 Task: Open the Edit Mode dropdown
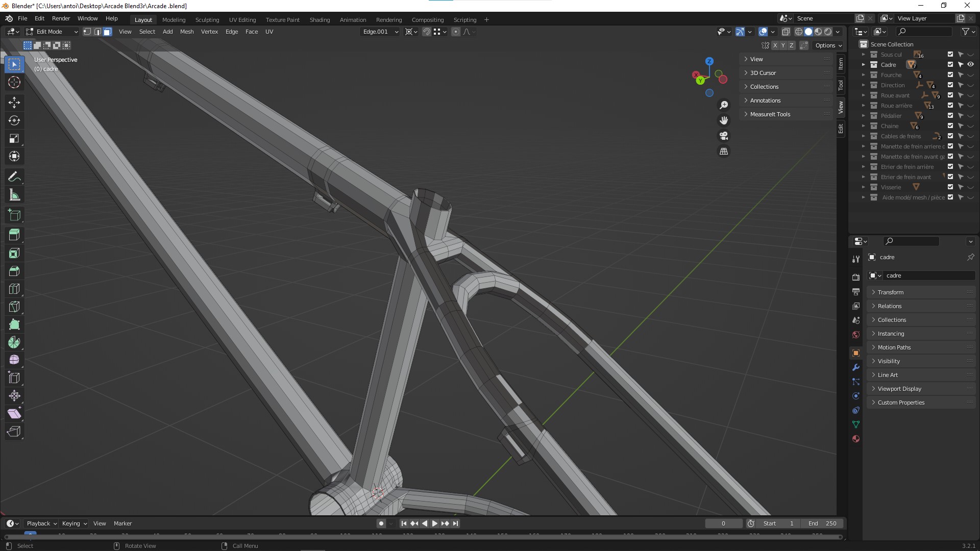click(x=52, y=32)
